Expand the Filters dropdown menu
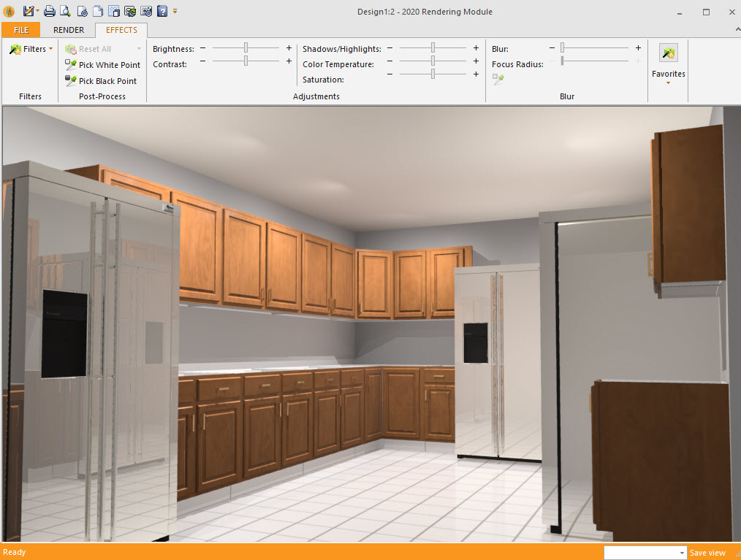Viewport: 741px width, 560px height. pyautogui.click(x=31, y=49)
